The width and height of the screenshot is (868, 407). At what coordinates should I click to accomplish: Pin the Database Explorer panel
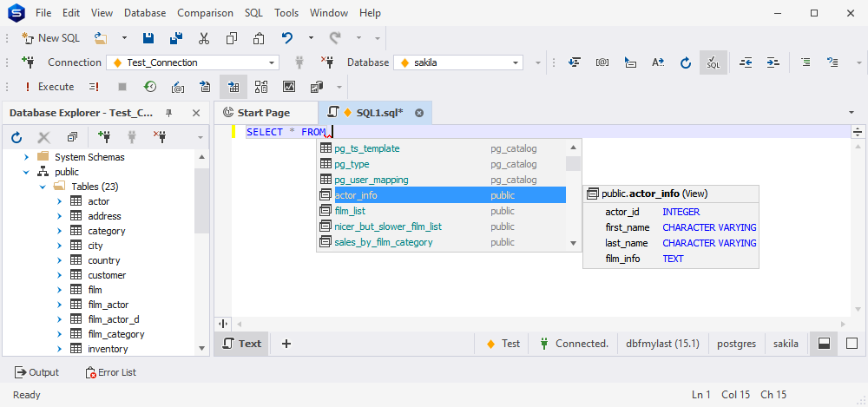pyautogui.click(x=169, y=113)
